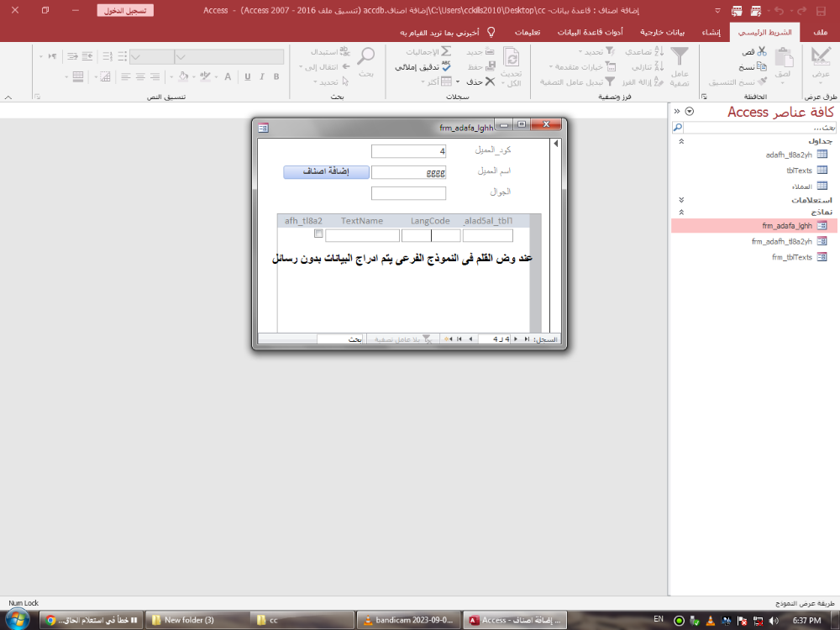Click the Find (بحث) magnifier icon
Viewport: 840px width, 630px height.
pyautogui.click(x=366, y=57)
